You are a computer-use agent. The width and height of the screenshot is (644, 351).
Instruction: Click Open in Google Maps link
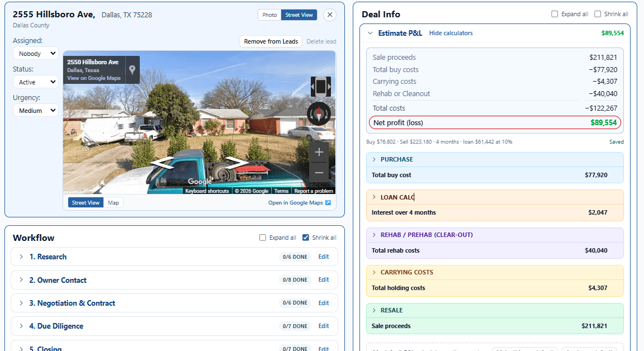(296, 203)
